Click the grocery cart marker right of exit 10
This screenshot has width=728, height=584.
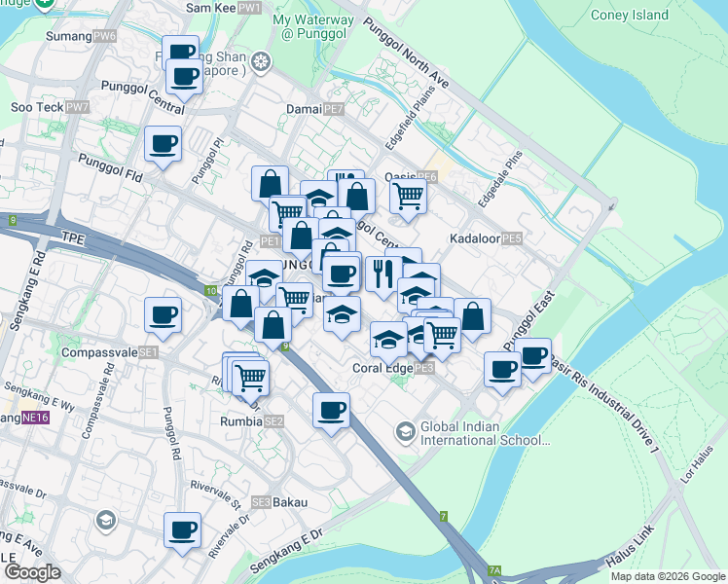click(x=294, y=302)
